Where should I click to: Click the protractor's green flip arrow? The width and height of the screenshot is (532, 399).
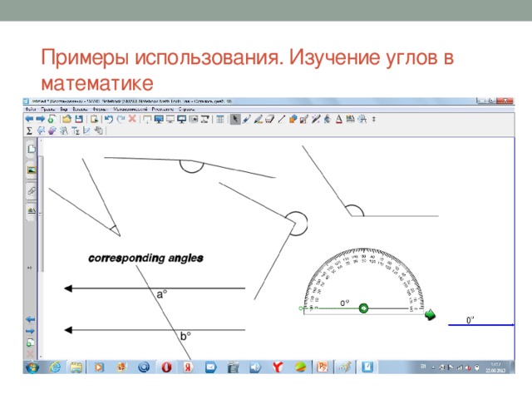click(x=431, y=314)
